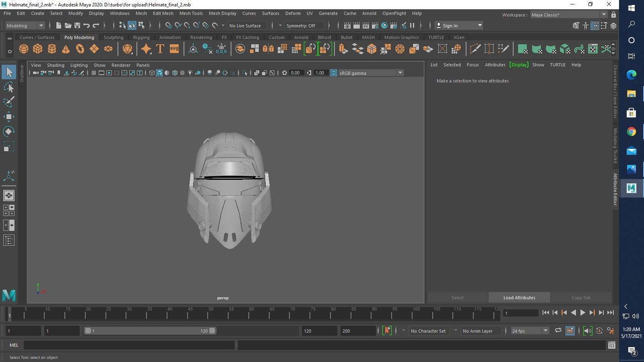Click the SVG import shelf icon
The width and height of the screenshot is (644, 362).
coord(174,49)
